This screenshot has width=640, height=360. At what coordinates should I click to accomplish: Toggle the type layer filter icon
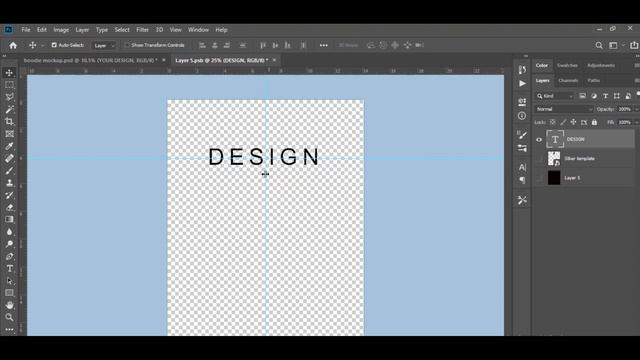605,96
